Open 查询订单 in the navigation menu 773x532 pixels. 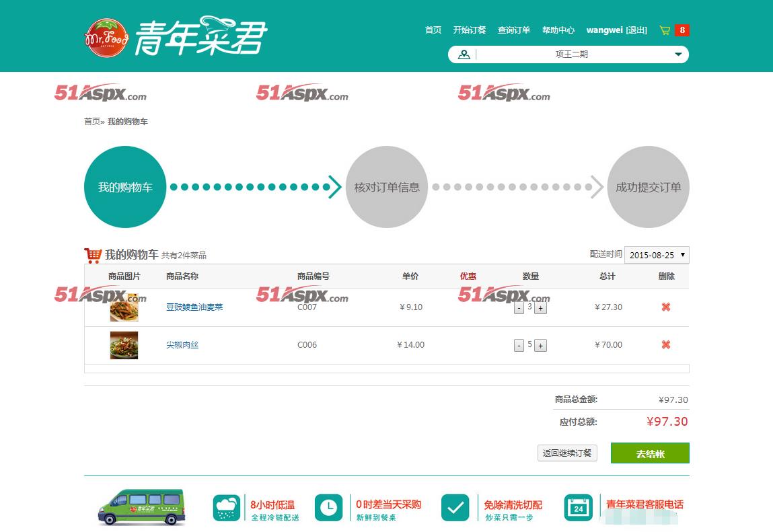pos(513,30)
